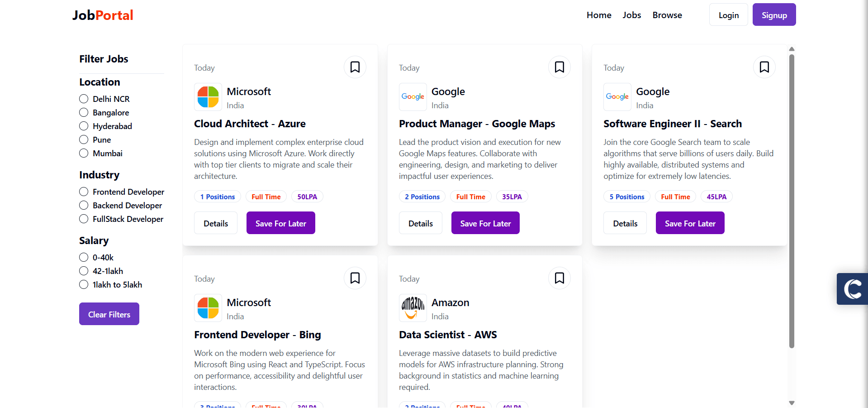Click the 50LPA salary badge

tap(307, 197)
